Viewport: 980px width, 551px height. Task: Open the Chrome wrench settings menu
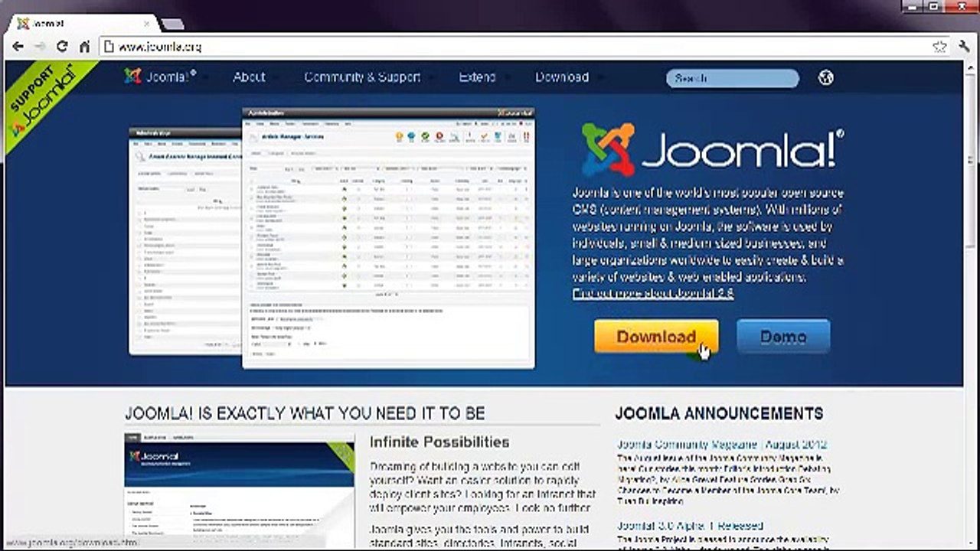click(964, 47)
